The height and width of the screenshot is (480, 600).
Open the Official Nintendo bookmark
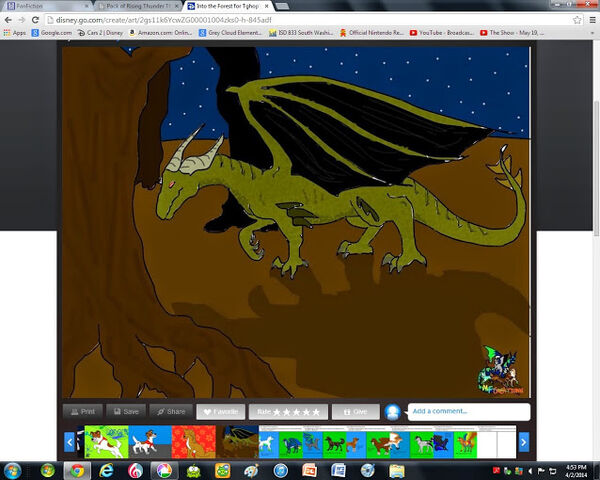371,33
